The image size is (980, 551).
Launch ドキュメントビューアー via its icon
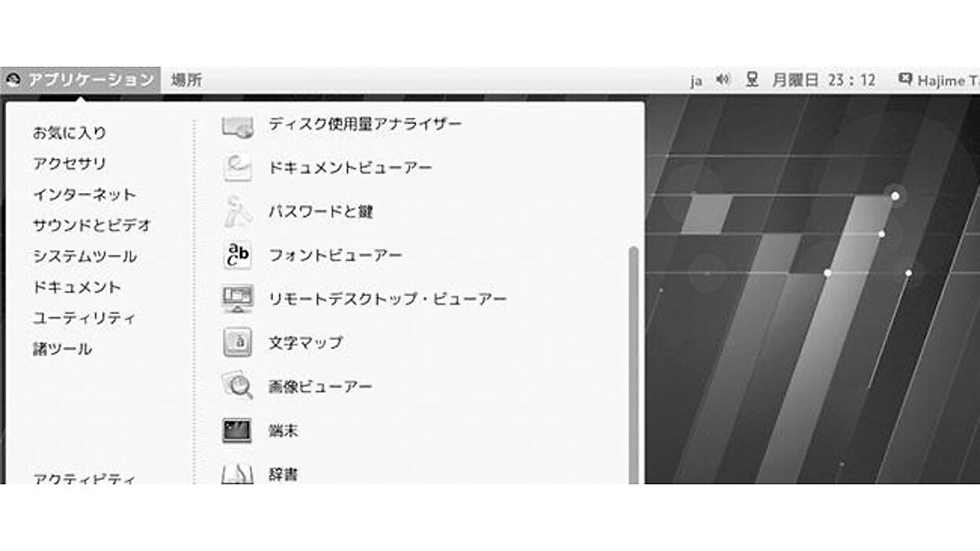[x=237, y=168]
